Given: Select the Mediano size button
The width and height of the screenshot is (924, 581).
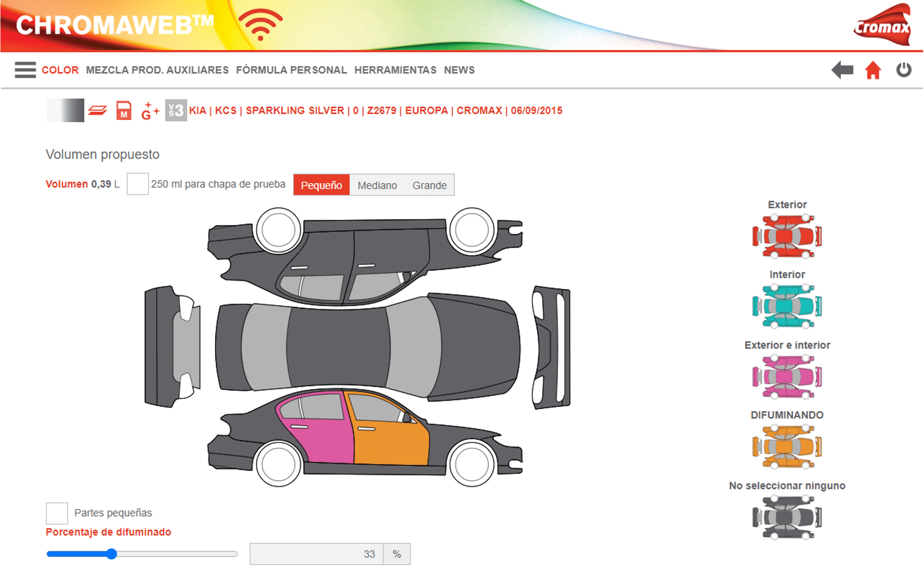Looking at the screenshot, I should (377, 185).
